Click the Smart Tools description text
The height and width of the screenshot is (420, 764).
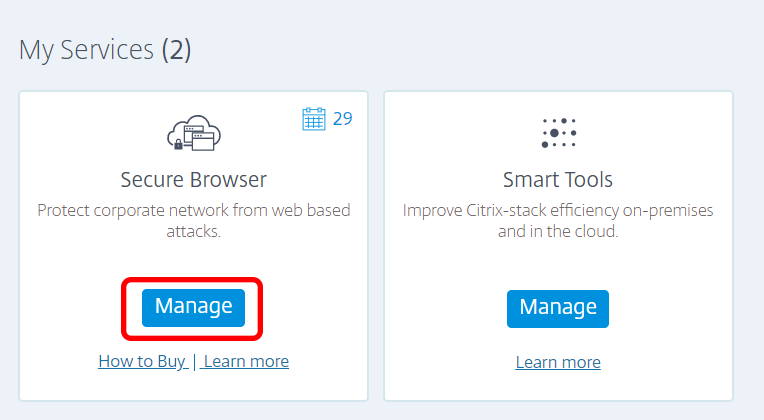point(558,221)
